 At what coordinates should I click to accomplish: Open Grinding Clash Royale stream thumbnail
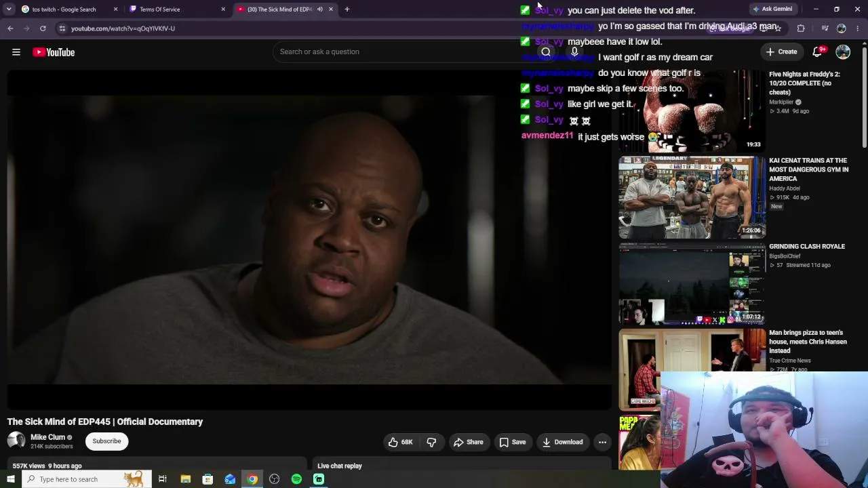click(692, 284)
